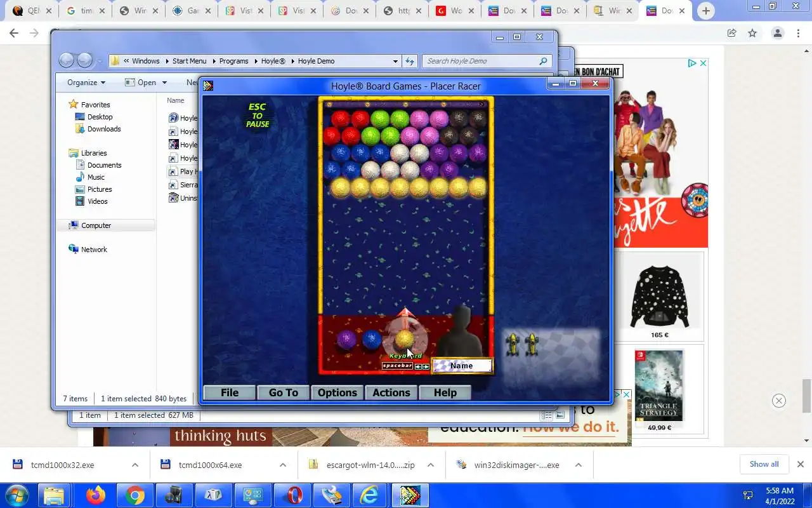The width and height of the screenshot is (812, 508).
Task: Click Chrome's browser back arrow
Action: [x=14, y=33]
